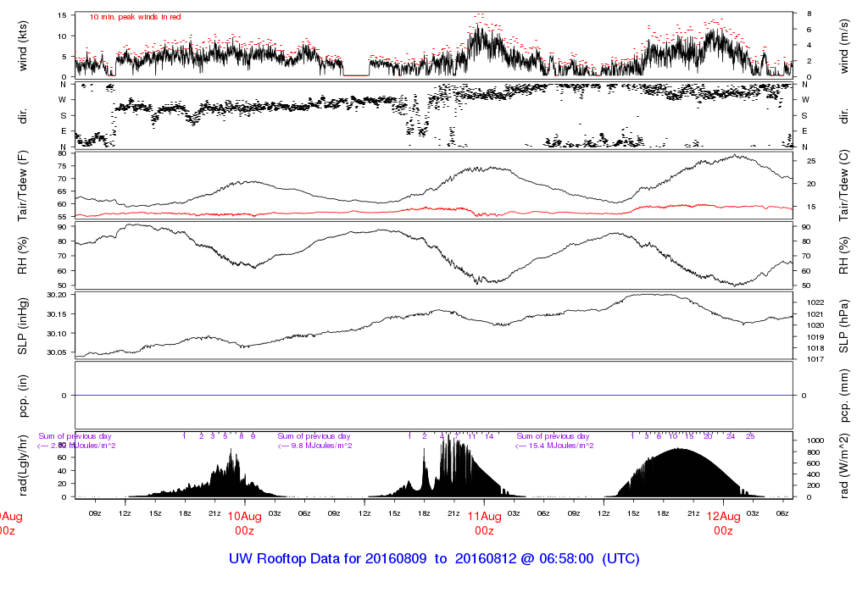
Task: Click the "rad(Lgly/hr)" axis label
Action: [24, 466]
